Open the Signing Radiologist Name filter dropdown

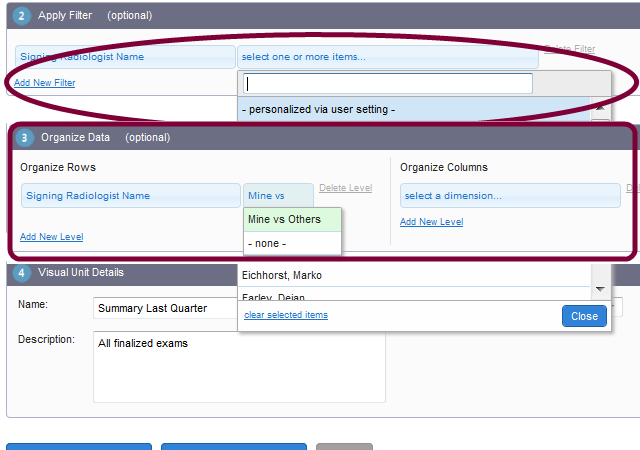(x=125, y=57)
